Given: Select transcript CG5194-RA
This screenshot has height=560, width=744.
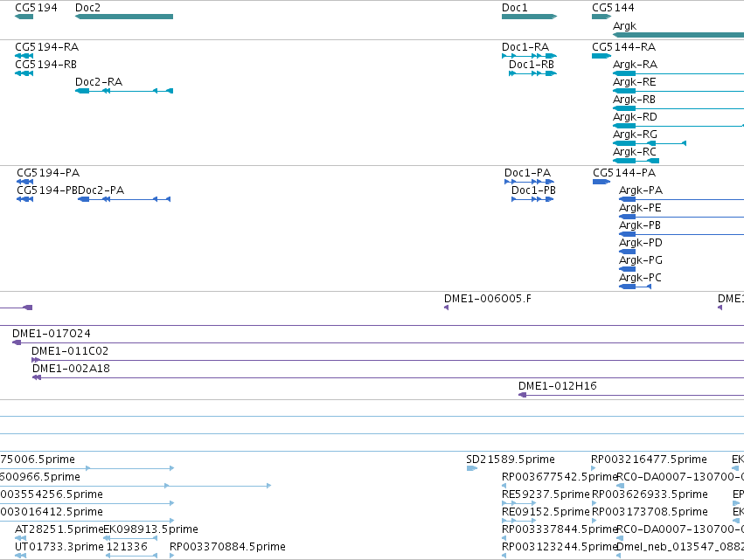Looking at the screenshot, I should click(24, 56).
